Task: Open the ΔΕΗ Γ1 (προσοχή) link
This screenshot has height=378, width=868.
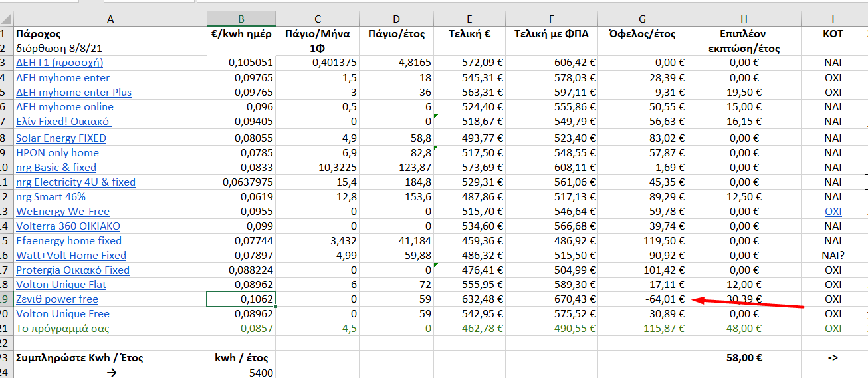Action: point(59,63)
